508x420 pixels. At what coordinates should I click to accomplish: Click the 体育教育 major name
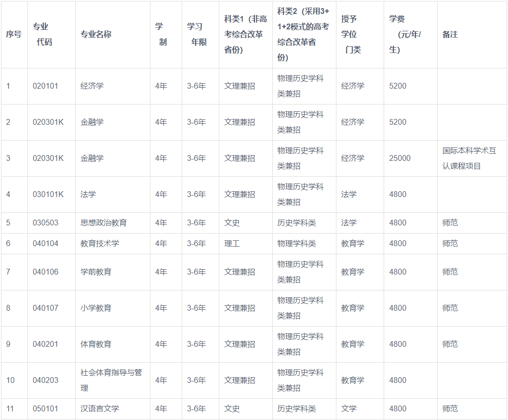click(x=96, y=344)
